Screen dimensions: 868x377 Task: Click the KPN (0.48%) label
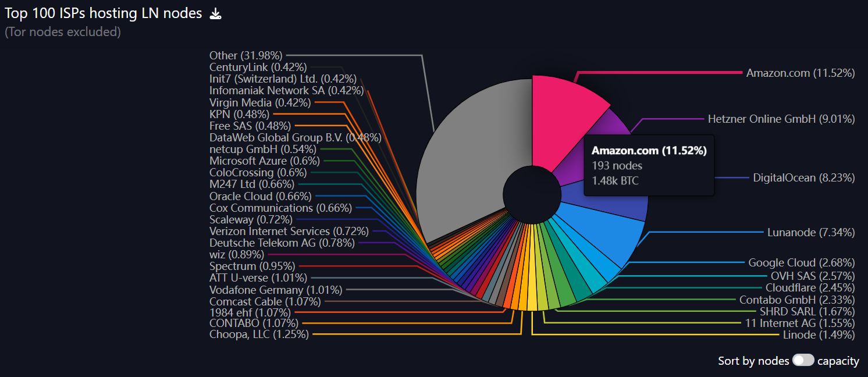click(239, 114)
